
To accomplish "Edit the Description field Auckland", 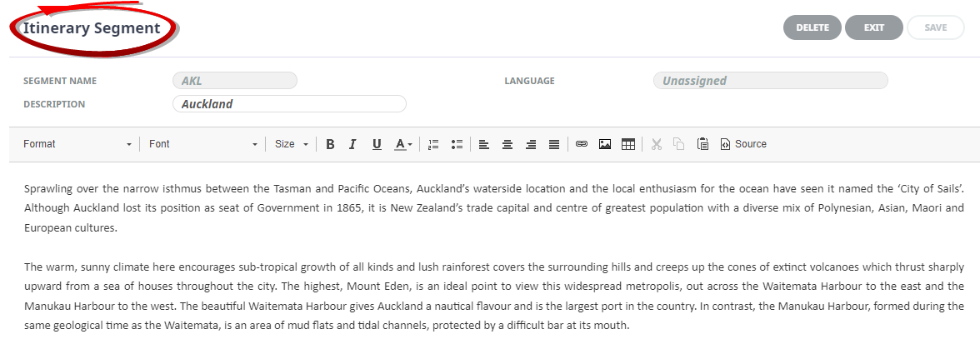I will [289, 103].
